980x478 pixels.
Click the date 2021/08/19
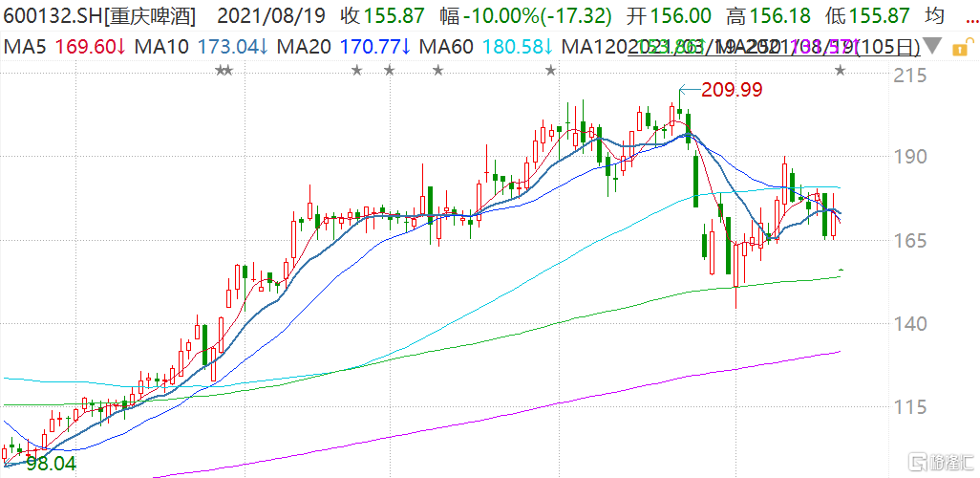[x=270, y=16]
